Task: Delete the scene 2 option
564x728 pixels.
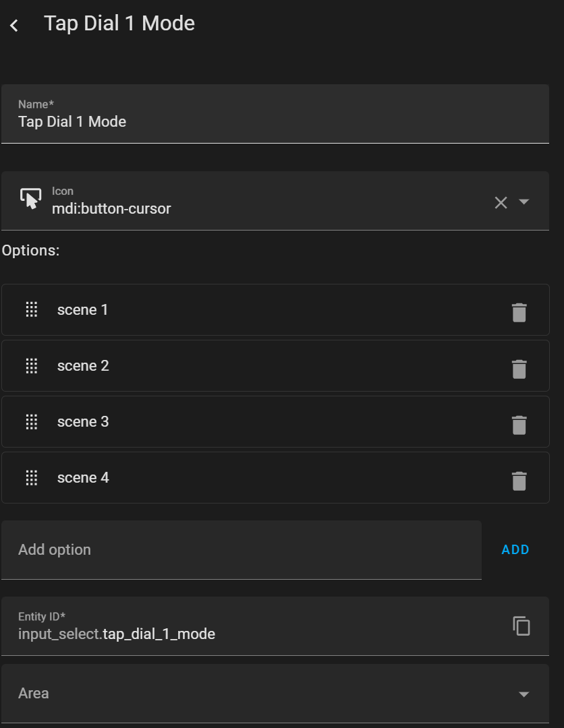Action: click(x=519, y=369)
